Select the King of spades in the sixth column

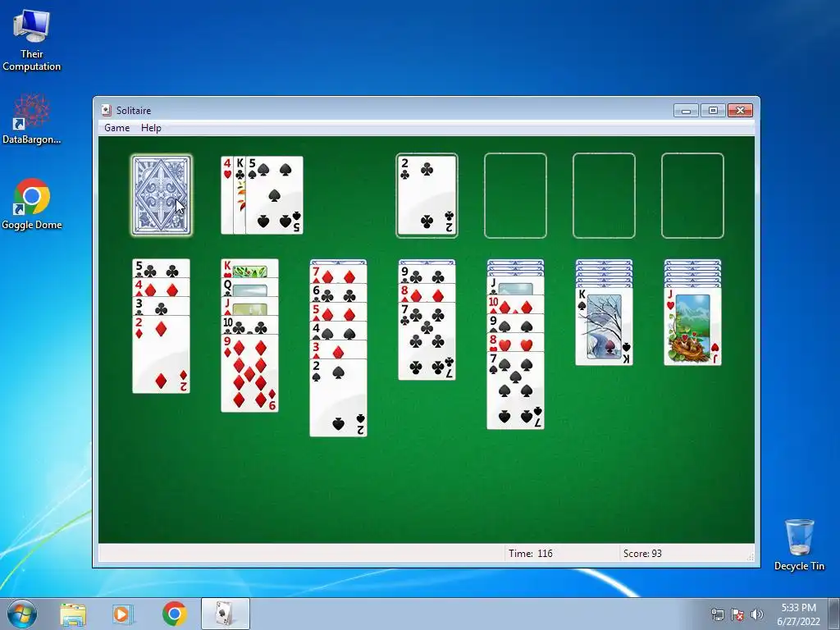click(x=605, y=326)
